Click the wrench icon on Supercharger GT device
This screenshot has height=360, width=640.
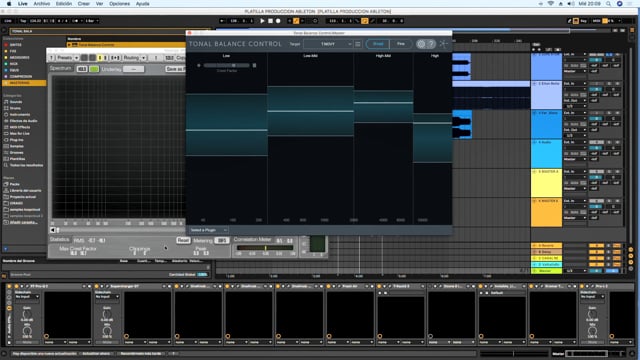pyautogui.click(x=107, y=287)
